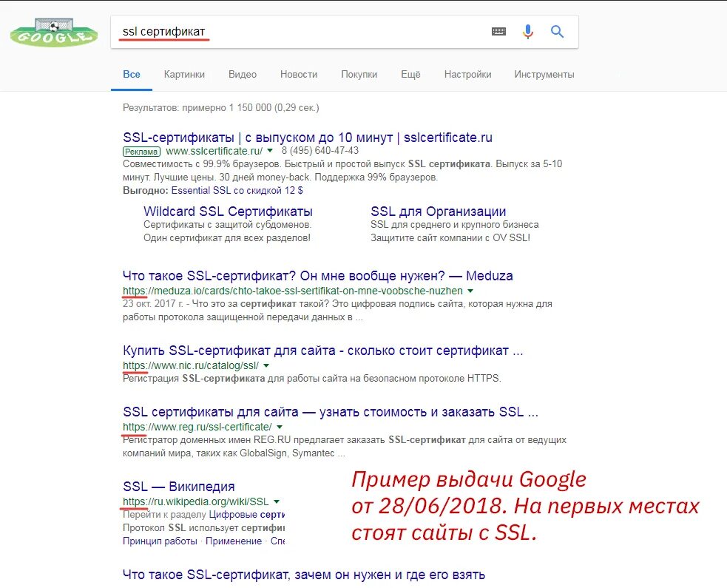Click 'Принцип работы' Wikipedia section link
The height and width of the screenshot is (588, 727).
[x=160, y=541]
